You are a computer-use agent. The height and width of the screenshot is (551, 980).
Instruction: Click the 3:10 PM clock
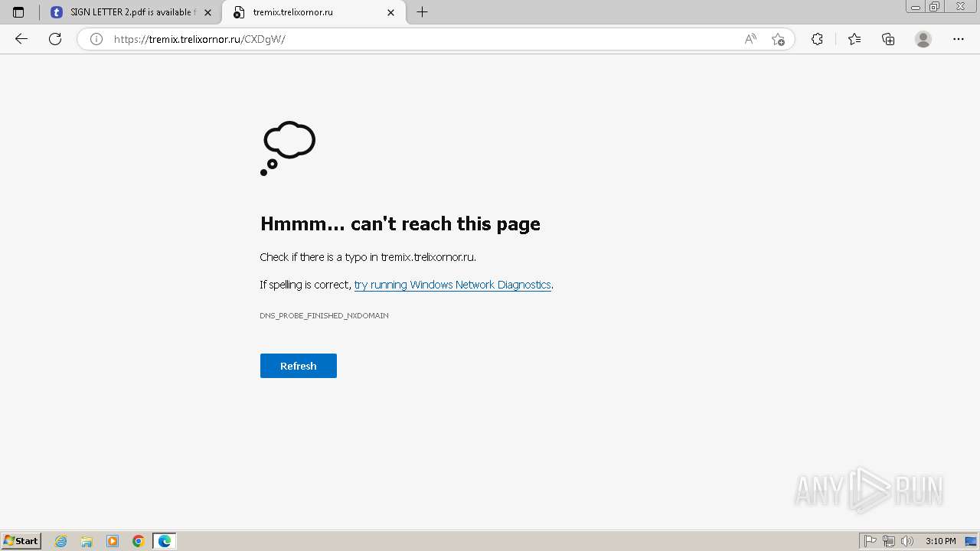pos(940,541)
